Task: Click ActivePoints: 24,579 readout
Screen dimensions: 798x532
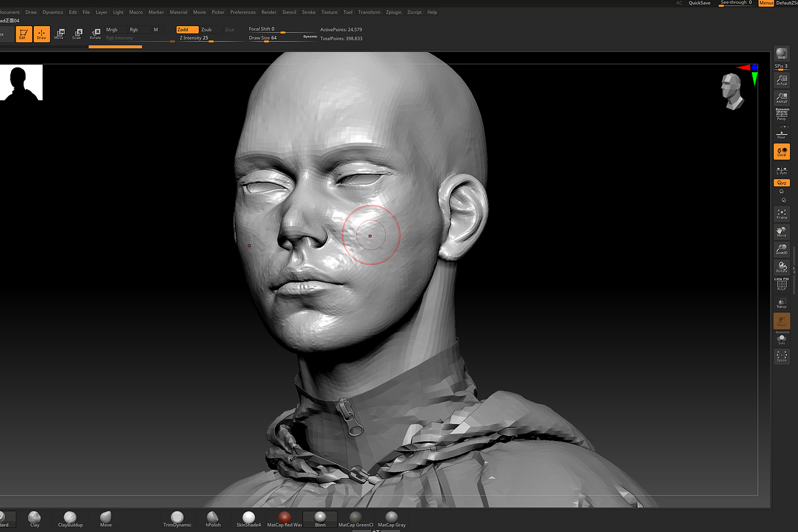Action: click(x=341, y=30)
